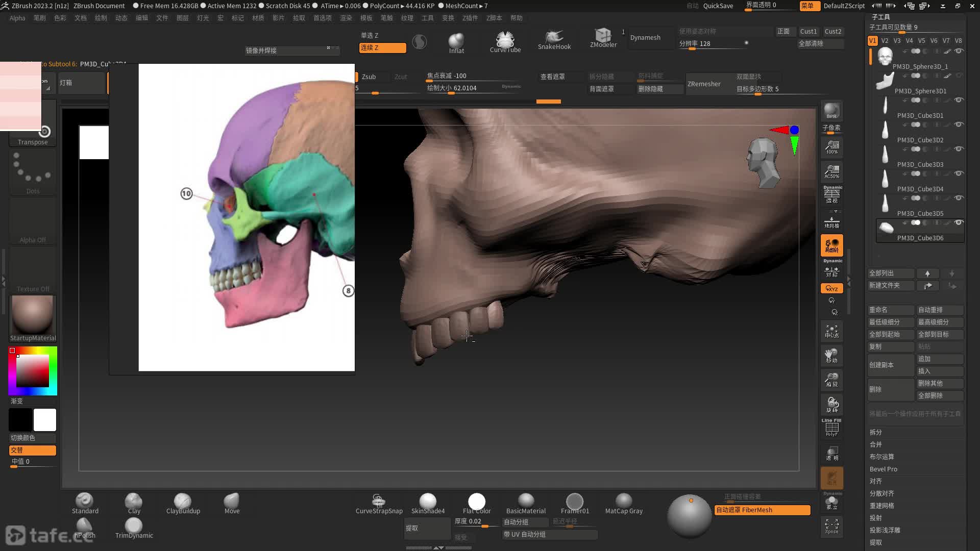Click the BPR render button

(831, 111)
